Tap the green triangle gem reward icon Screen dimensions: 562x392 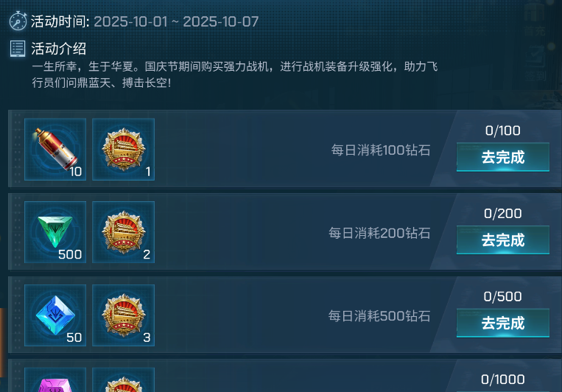click(x=55, y=232)
